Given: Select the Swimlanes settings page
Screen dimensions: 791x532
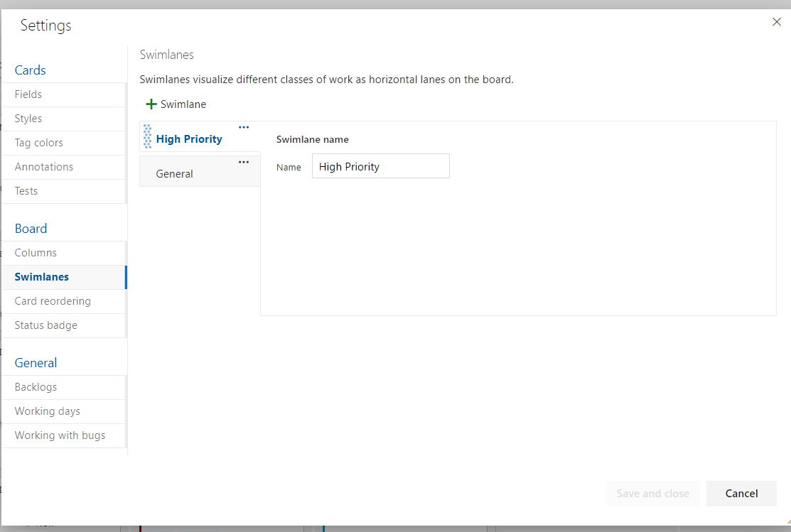Looking at the screenshot, I should tap(63, 277).
